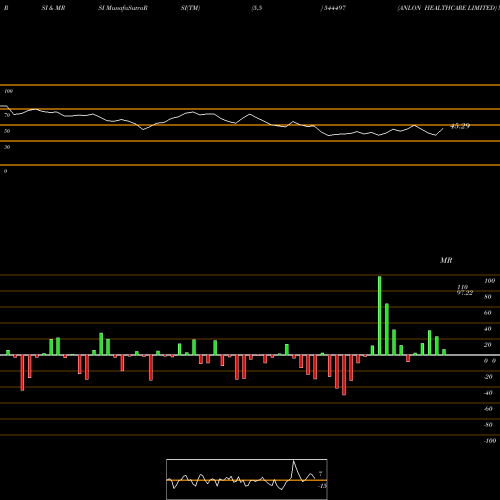Open the mini overview chart thumbnail
This screenshot has height=500, width=500.
[247, 479]
